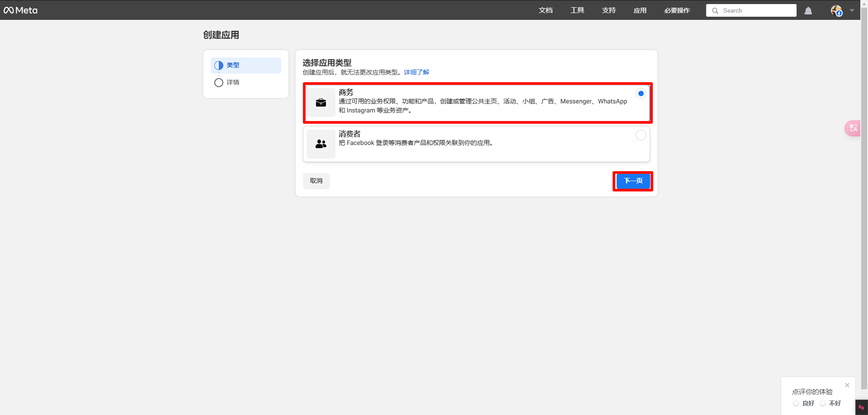The image size is (868, 415).
Task: Go to the 详情 step
Action: point(246,82)
